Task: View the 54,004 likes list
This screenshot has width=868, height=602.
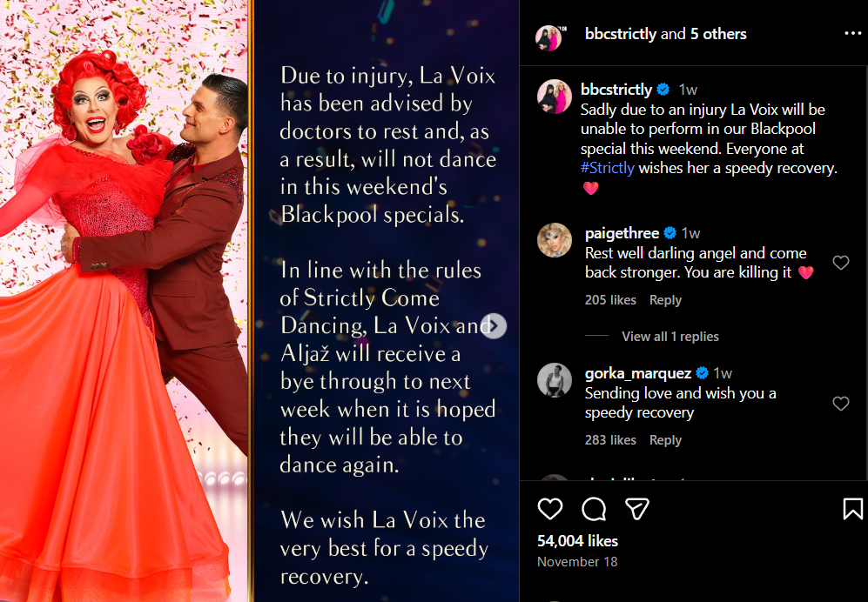Action: click(577, 540)
